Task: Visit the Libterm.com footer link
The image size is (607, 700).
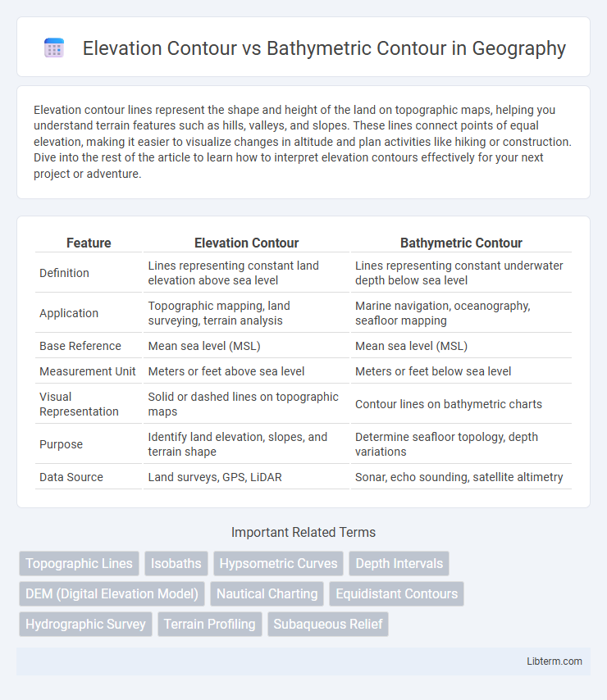Action: (555, 661)
